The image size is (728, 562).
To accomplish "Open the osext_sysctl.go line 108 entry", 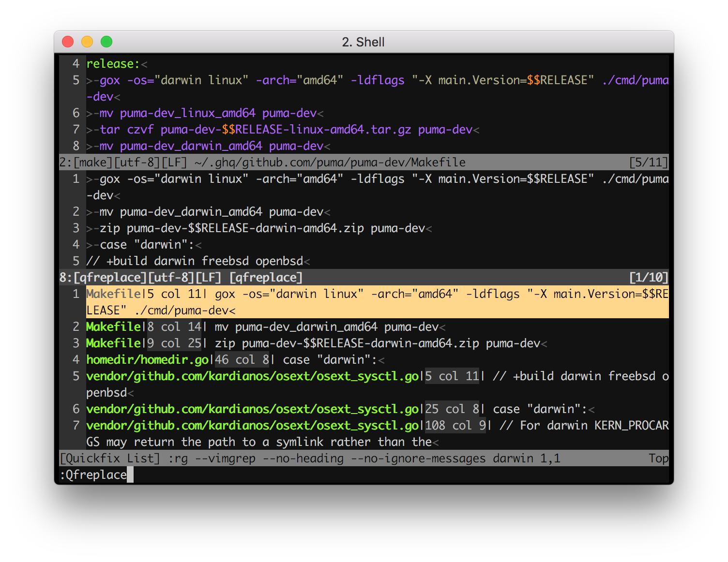I will pyautogui.click(x=364, y=434).
